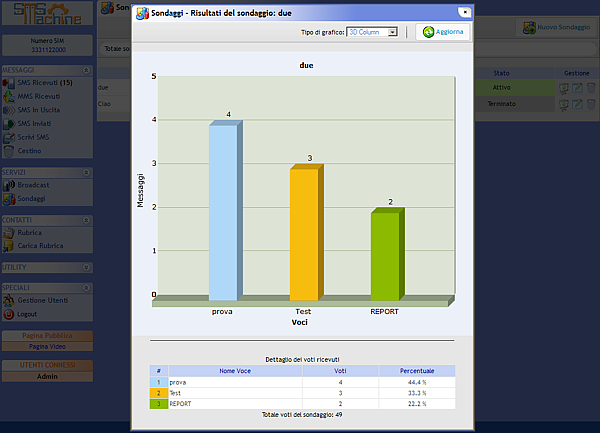
Task: Close the Sondaggi results dialog
Action: click(x=465, y=12)
